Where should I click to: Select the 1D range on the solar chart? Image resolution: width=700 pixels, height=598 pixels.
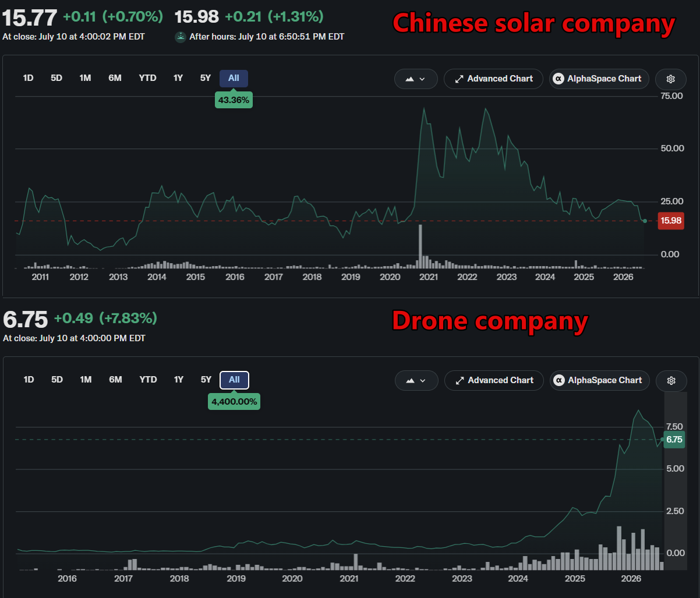tap(28, 78)
